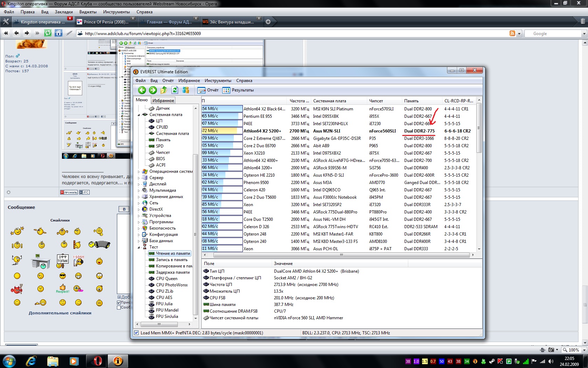The width and height of the screenshot is (588, 368).
Task: Open EVEREST Избранное menu
Action: (x=189, y=81)
